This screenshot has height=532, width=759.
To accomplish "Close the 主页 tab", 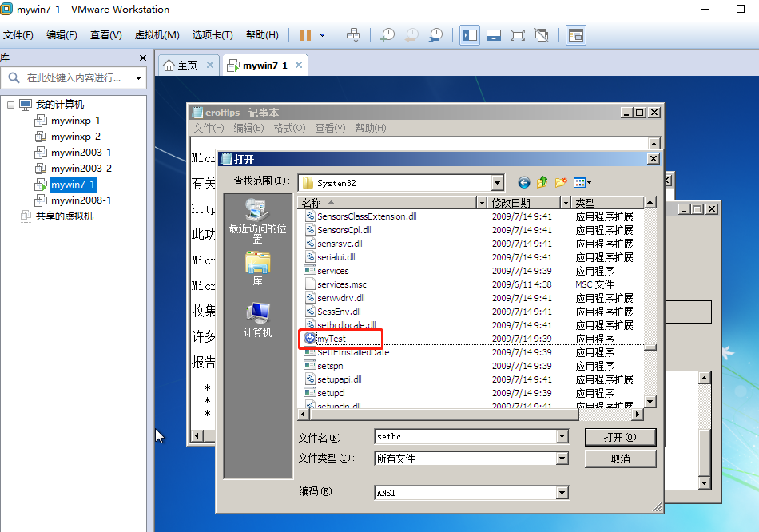I will coord(209,65).
